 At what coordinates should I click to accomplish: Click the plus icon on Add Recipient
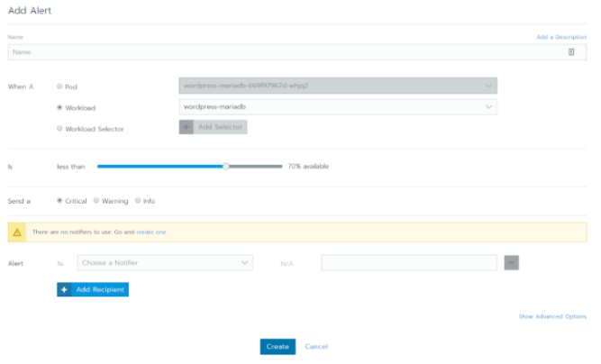click(64, 289)
